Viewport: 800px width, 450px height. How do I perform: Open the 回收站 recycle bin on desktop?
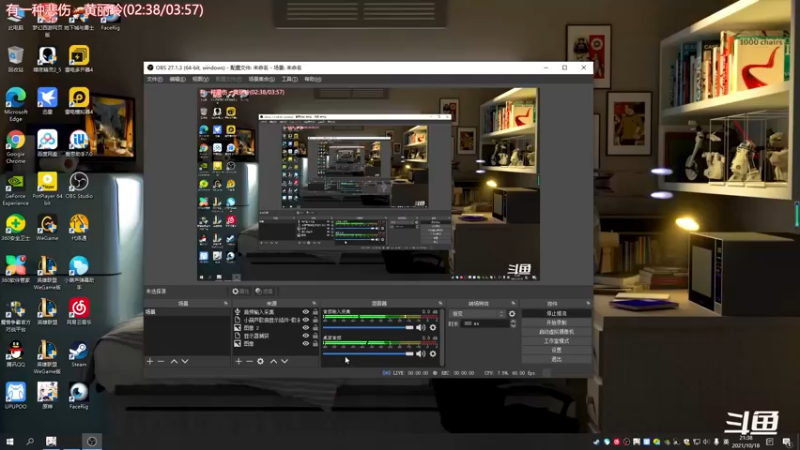pos(15,59)
